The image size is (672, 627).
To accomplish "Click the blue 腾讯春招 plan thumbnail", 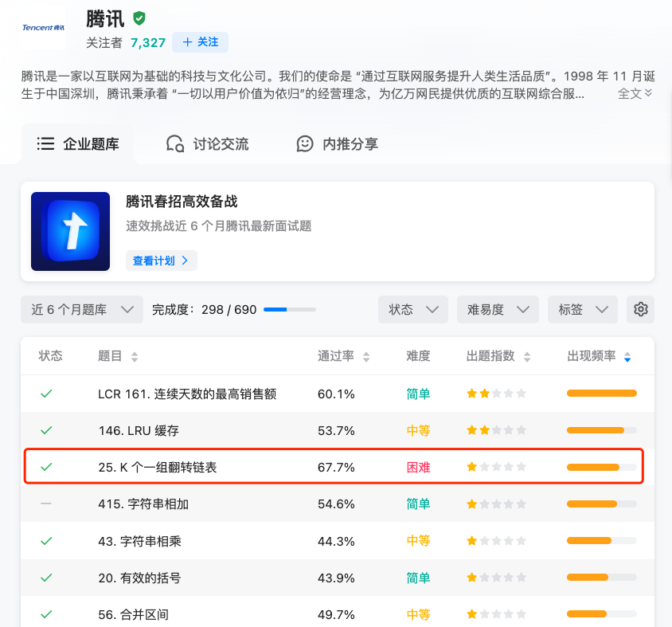I will (70, 231).
